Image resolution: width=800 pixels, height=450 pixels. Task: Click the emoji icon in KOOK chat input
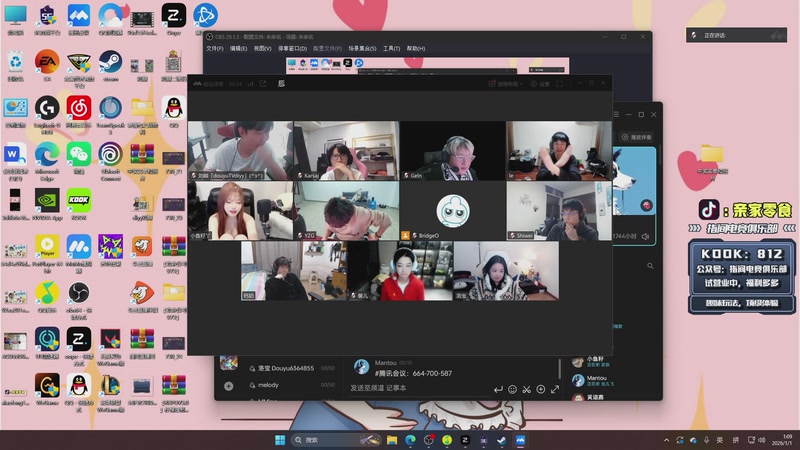point(512,389)
